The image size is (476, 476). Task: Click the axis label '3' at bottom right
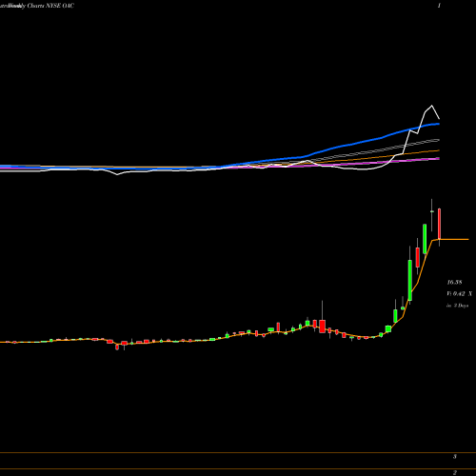click(x=455, y=457)
